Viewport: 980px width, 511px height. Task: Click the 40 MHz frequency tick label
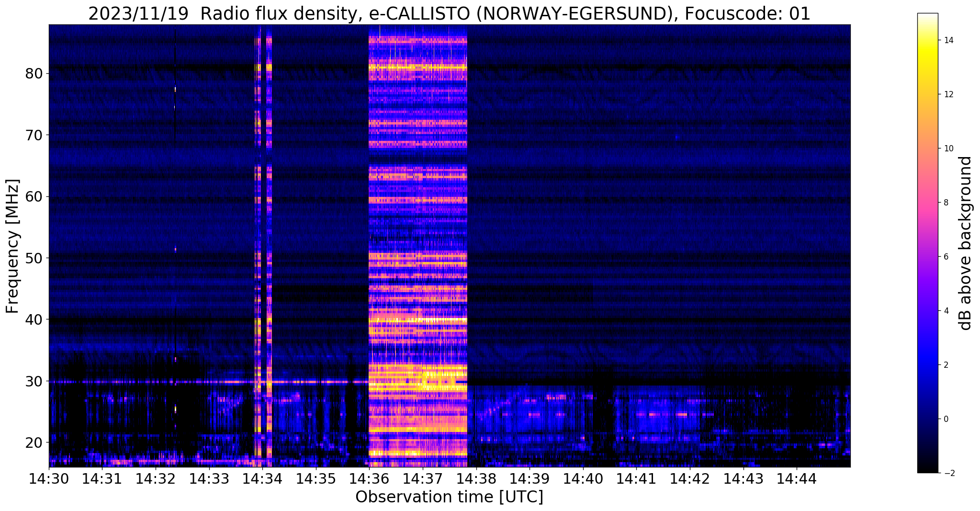(34, 319)
